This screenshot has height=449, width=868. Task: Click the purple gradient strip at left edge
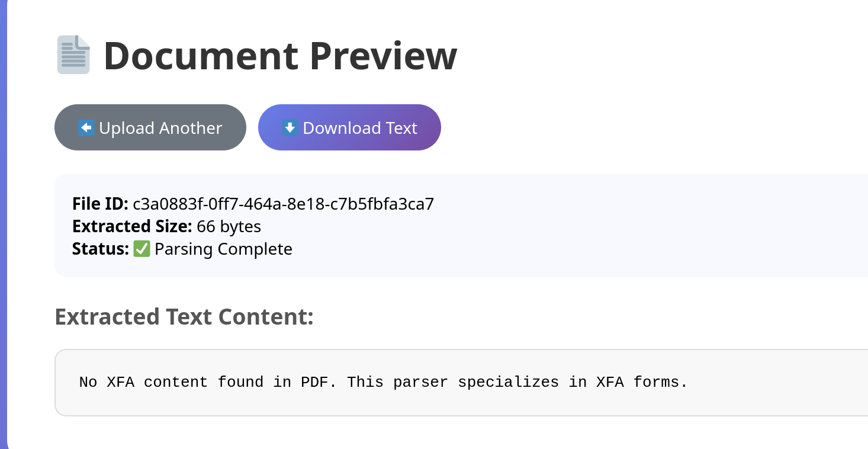3,225
